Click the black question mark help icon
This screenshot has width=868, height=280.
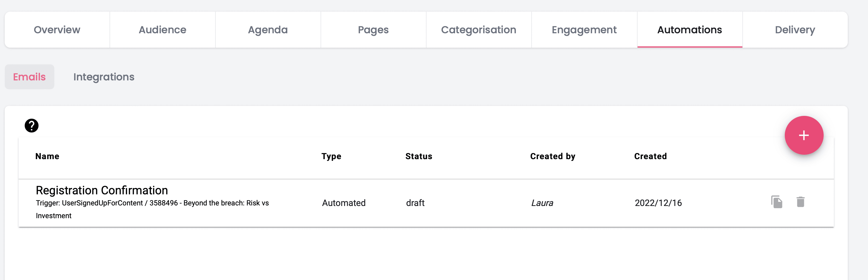tap(32, 126)
